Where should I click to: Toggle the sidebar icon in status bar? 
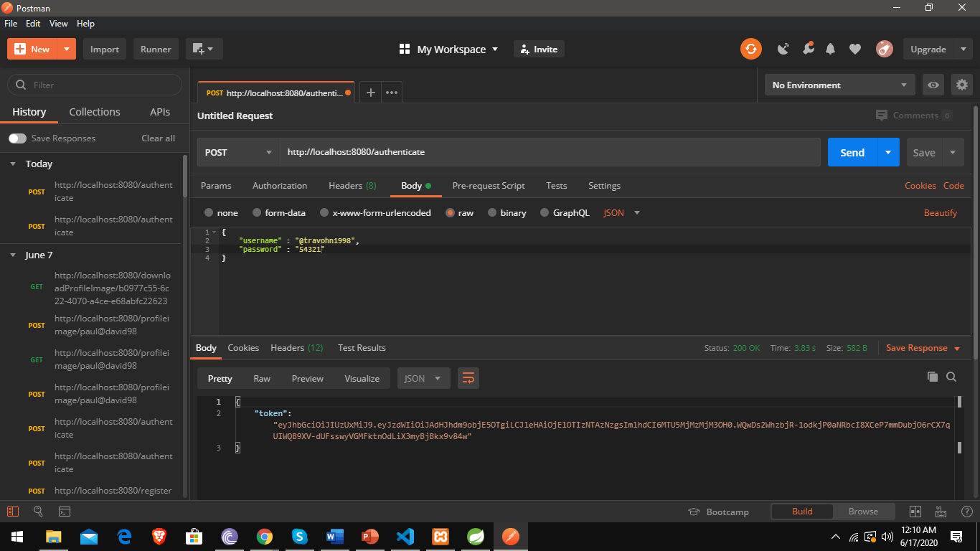pos(12,512)
